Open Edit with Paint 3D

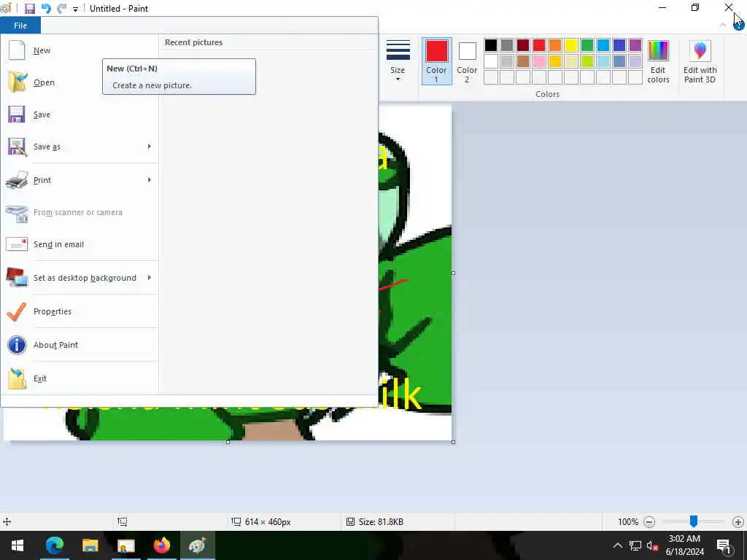(x=700, y=62)
